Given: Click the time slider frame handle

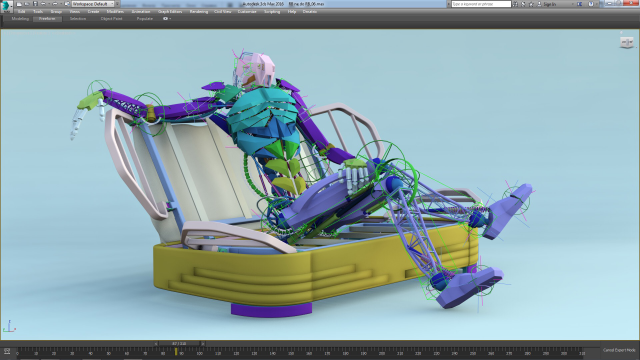Looking at the screenshot, I should tap(179, 344).
